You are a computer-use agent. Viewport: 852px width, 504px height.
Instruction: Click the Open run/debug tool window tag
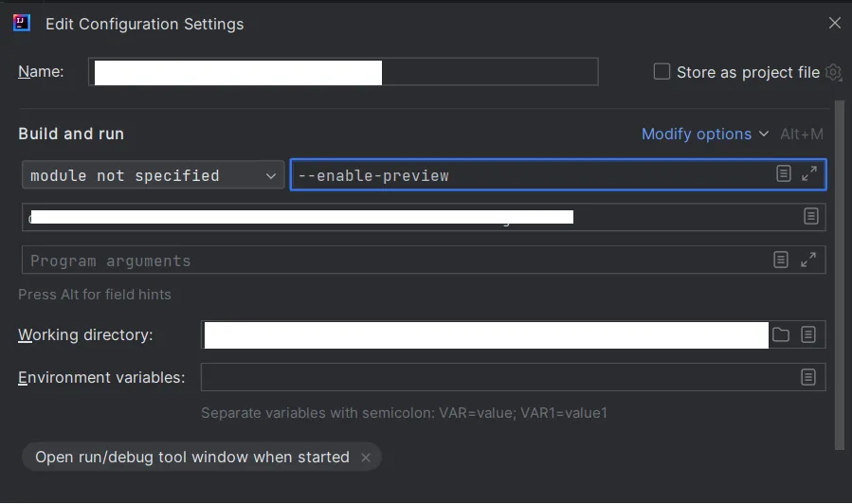(x=191, y=457)
